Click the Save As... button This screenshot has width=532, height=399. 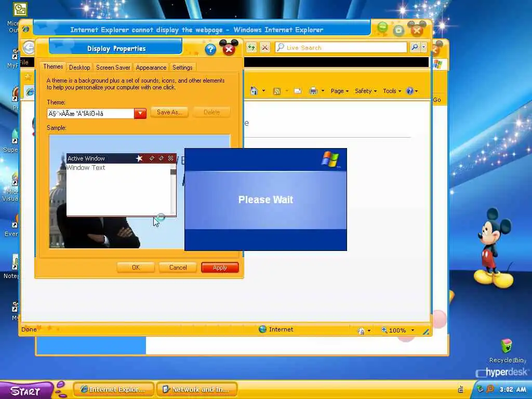coord(169,112)
